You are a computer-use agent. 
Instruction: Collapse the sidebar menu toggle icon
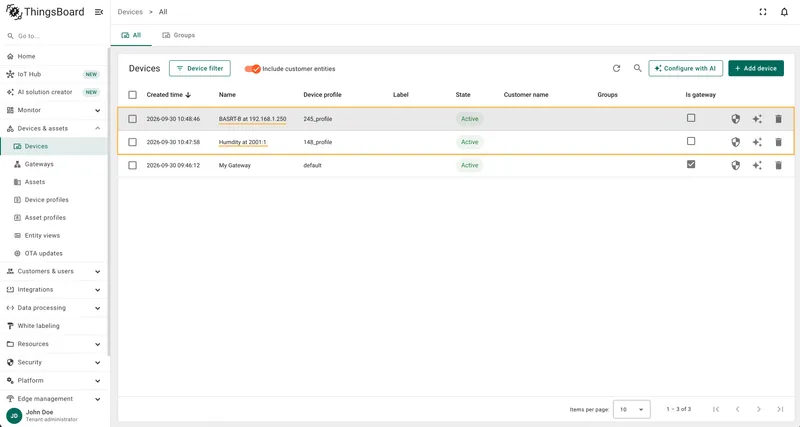click(99, 12)
